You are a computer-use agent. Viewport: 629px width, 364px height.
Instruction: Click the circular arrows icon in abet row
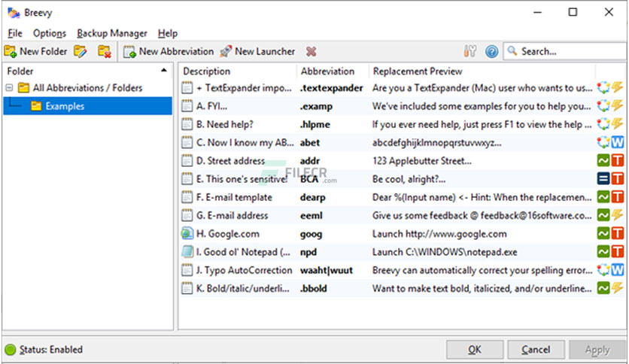(603, 142)
